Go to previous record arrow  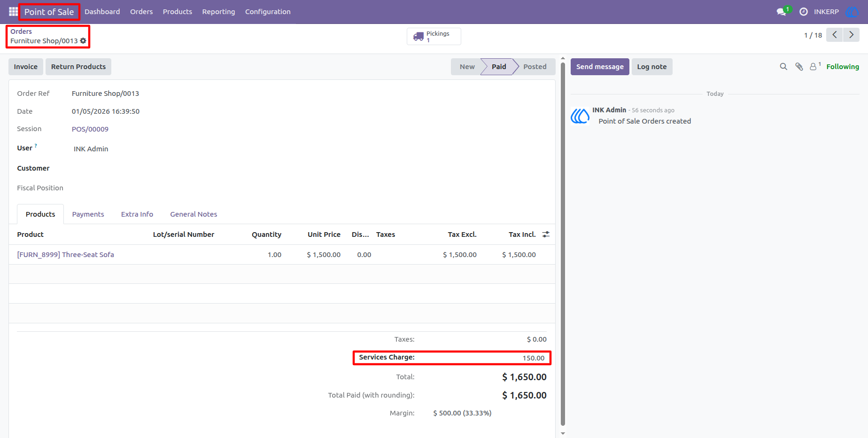(835, 35)
